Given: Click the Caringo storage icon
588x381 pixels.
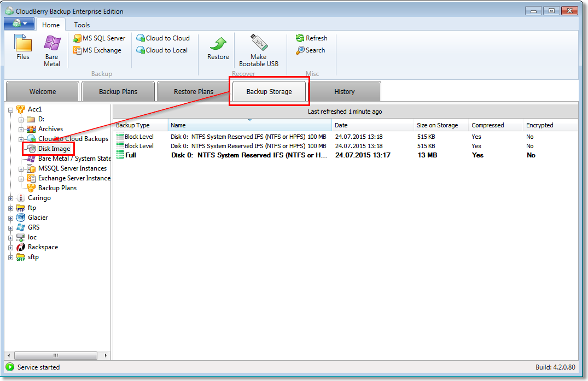Looking at the screenshot, I should point(21,198).
